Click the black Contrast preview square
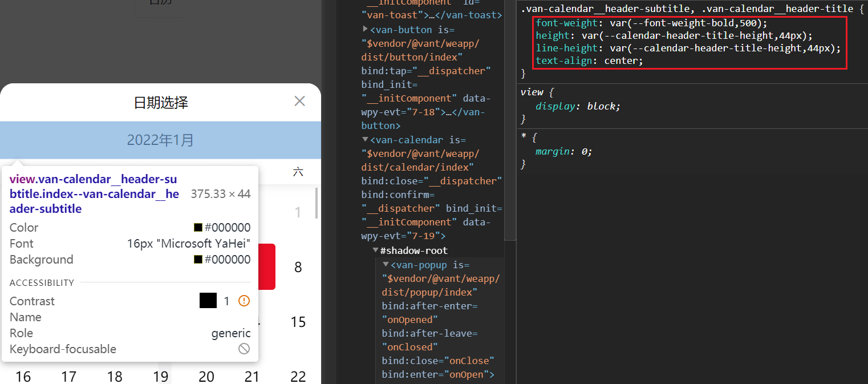 (x=208, y=301)
